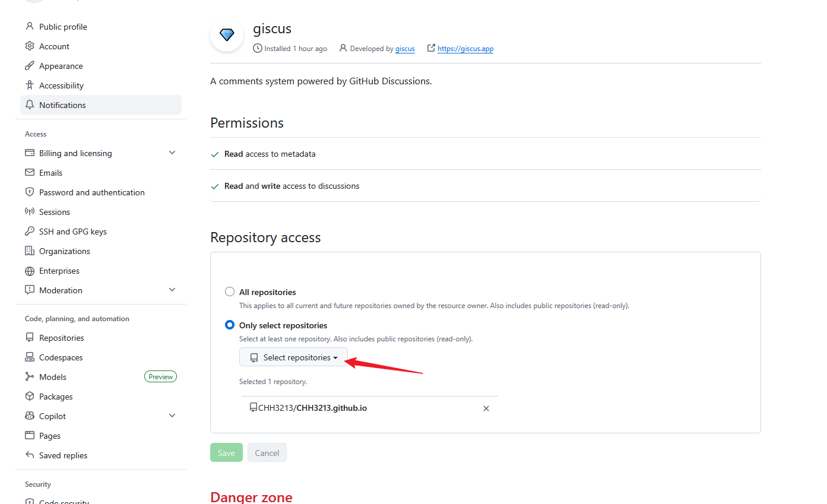Click the Packages box icon
827x504 pixels.
pyautogui.click(x=30, y=397)
